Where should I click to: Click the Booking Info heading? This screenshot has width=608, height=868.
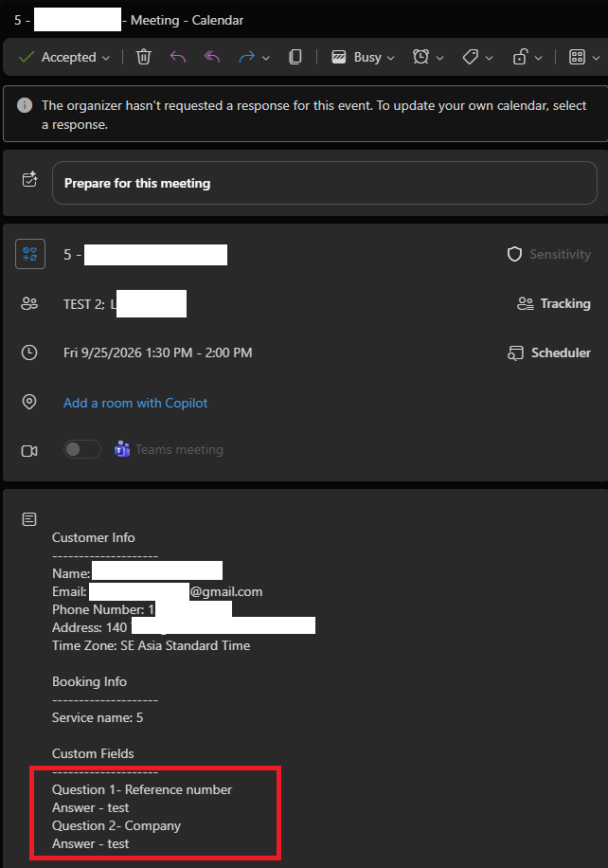[x=89, y=681]
